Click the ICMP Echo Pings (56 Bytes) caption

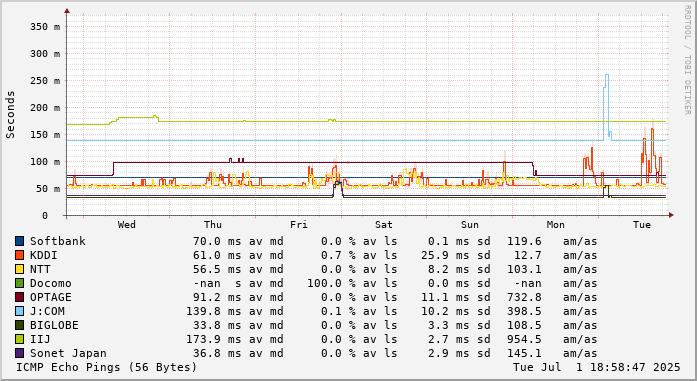(107, 367)
